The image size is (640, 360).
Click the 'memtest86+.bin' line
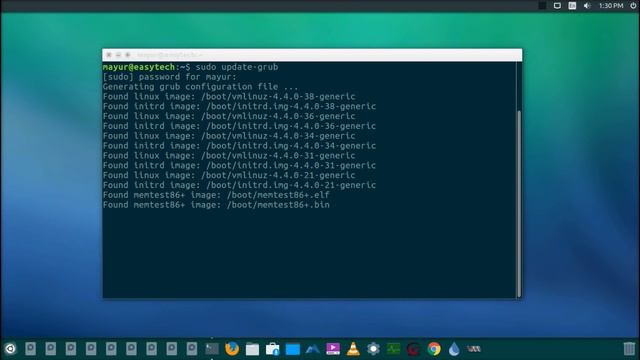tap(216, 204)
